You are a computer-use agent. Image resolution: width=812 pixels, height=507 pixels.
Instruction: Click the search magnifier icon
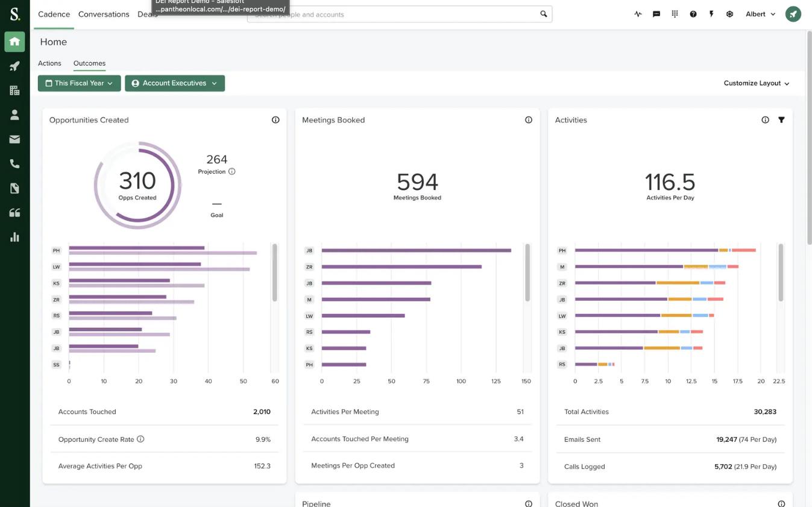click(544, 14)
